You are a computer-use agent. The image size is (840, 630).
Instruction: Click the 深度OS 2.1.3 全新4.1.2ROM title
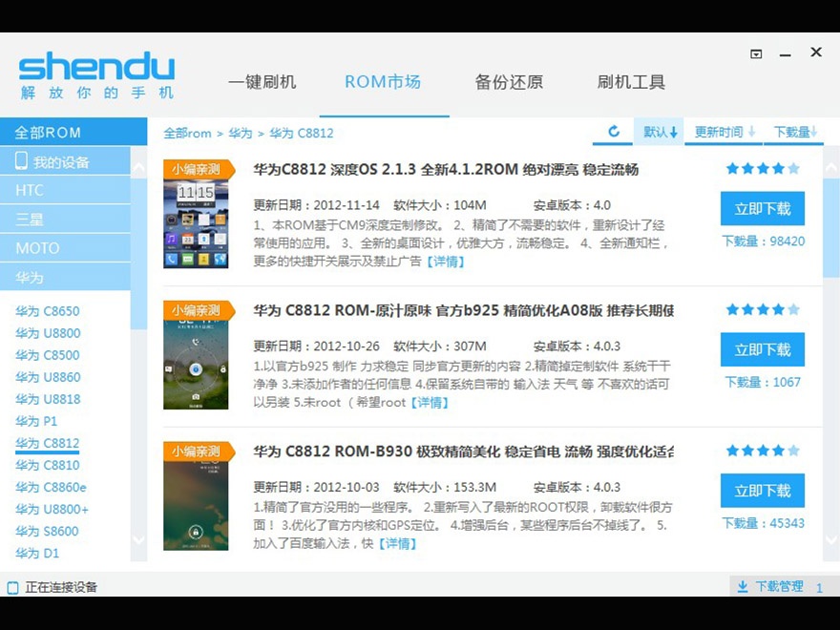tap(446, 169)
